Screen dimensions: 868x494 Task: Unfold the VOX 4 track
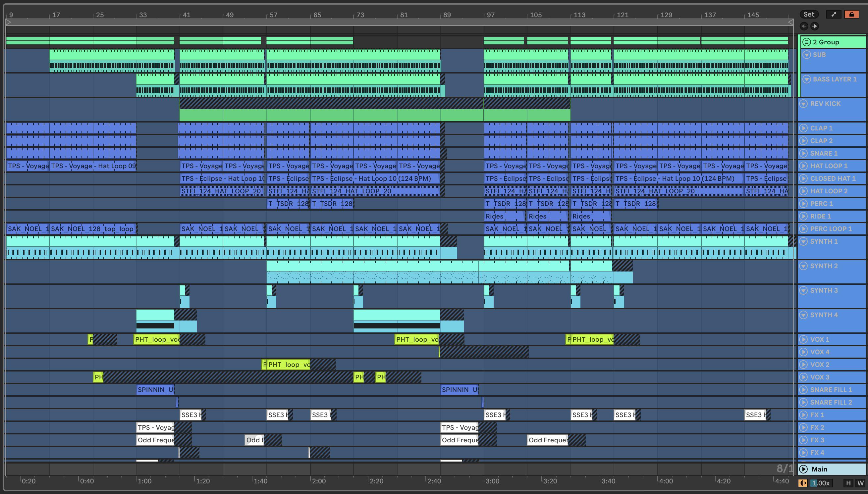click(803, 352)
